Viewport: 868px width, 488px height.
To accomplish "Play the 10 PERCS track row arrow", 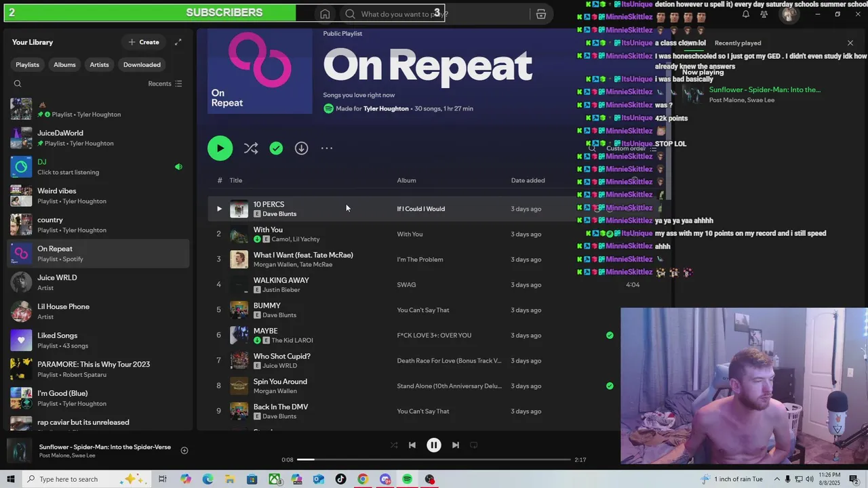I will coord(219,209).
